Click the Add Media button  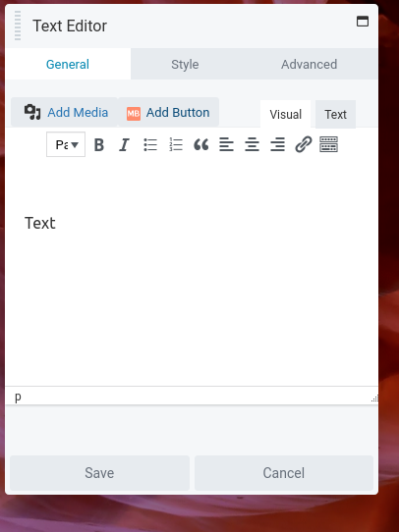tap(65, 112)
